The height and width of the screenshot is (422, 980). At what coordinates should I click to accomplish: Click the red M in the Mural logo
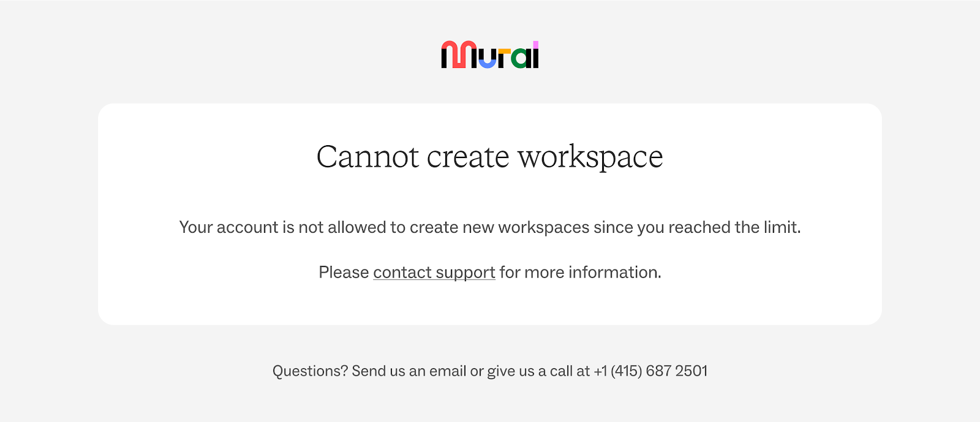tap(458, 55)
